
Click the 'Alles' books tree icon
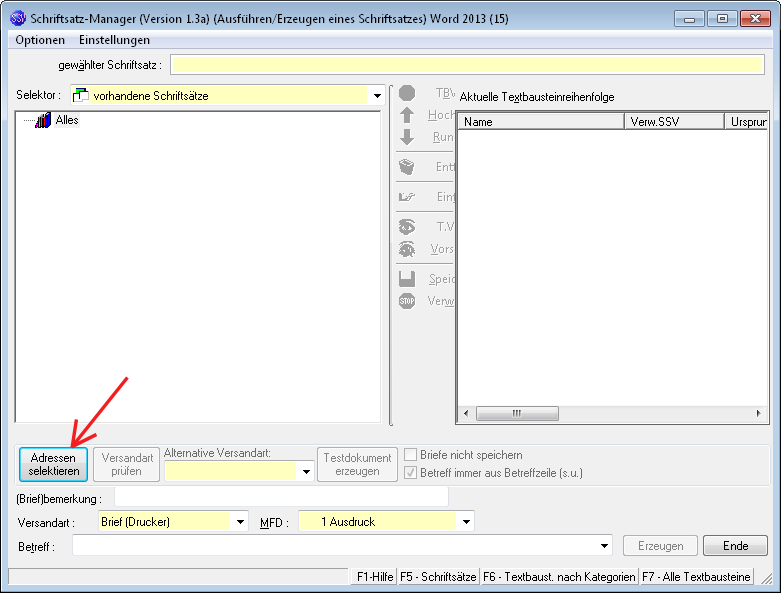[x=42, y=120]
